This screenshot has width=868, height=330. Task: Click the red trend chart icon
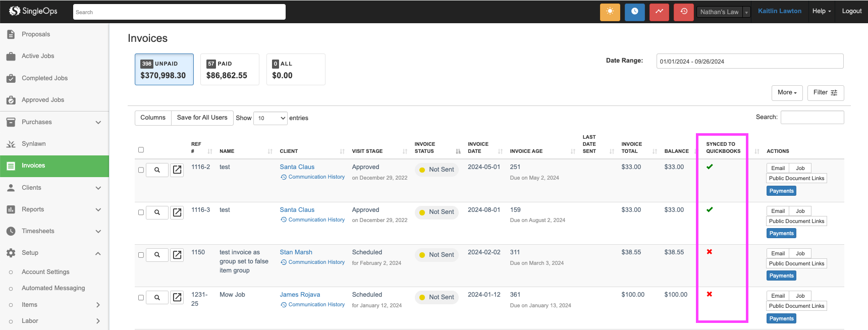tap(659, 12)
